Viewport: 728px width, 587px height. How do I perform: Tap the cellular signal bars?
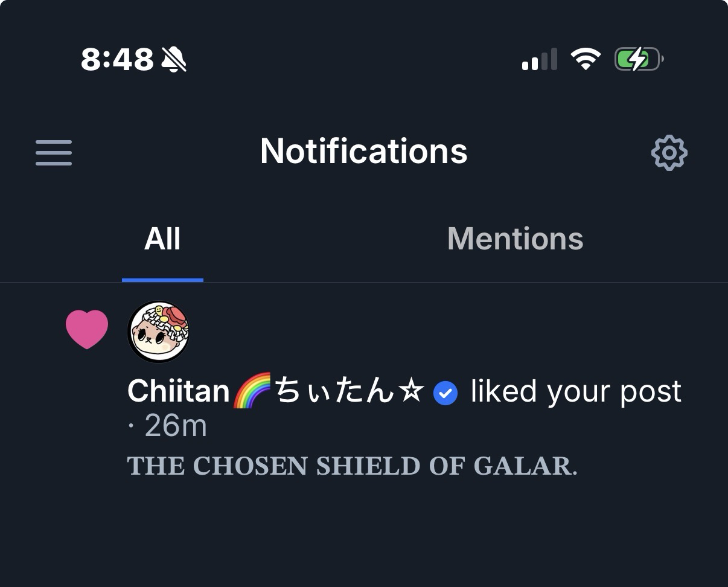click(539, 60)
